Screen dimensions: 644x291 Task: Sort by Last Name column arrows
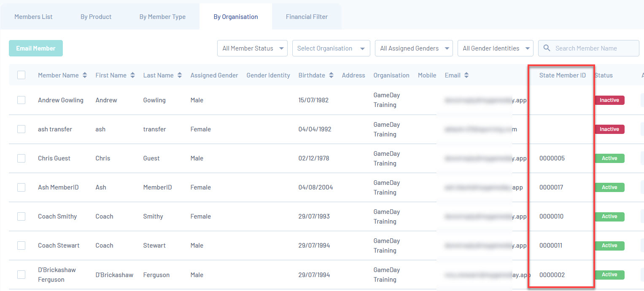[x=180, y=75]
